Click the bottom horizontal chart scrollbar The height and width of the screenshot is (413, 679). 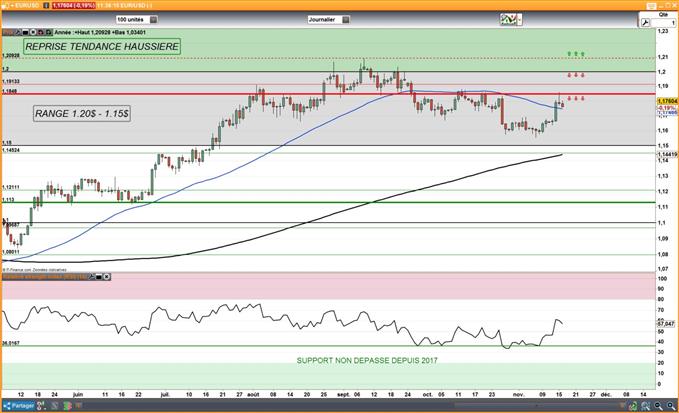(537, 406)
